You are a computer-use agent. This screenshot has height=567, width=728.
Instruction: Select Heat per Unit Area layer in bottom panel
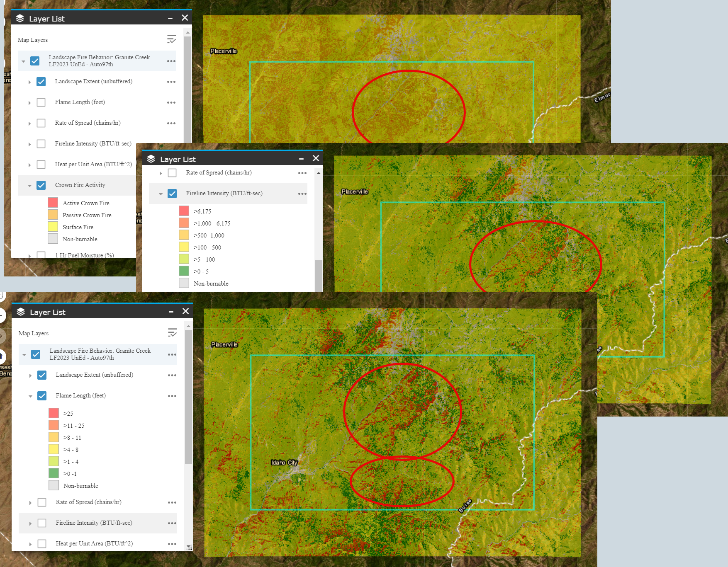click(94, 543)
